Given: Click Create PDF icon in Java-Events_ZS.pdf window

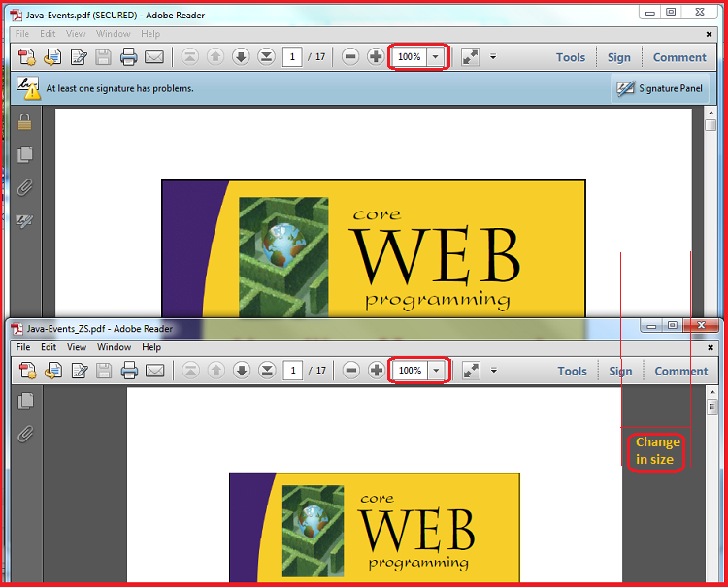Looking at the screenshot, I should click(x=27, y=371).
